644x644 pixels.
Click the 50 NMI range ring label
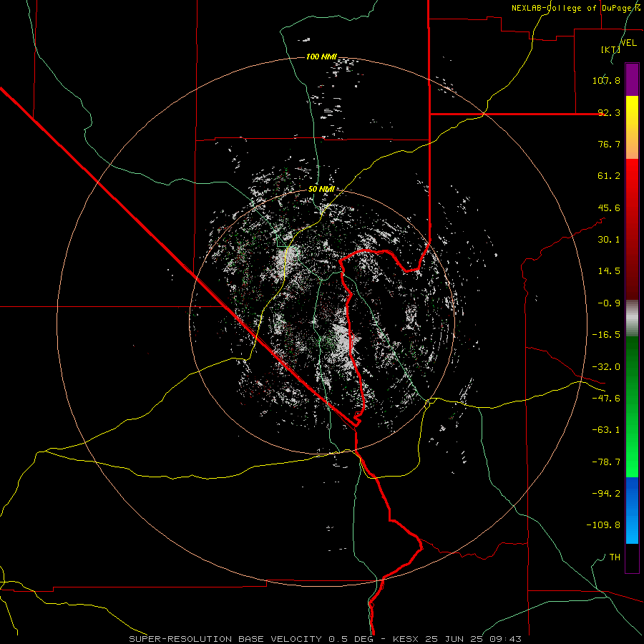[321, 189]
